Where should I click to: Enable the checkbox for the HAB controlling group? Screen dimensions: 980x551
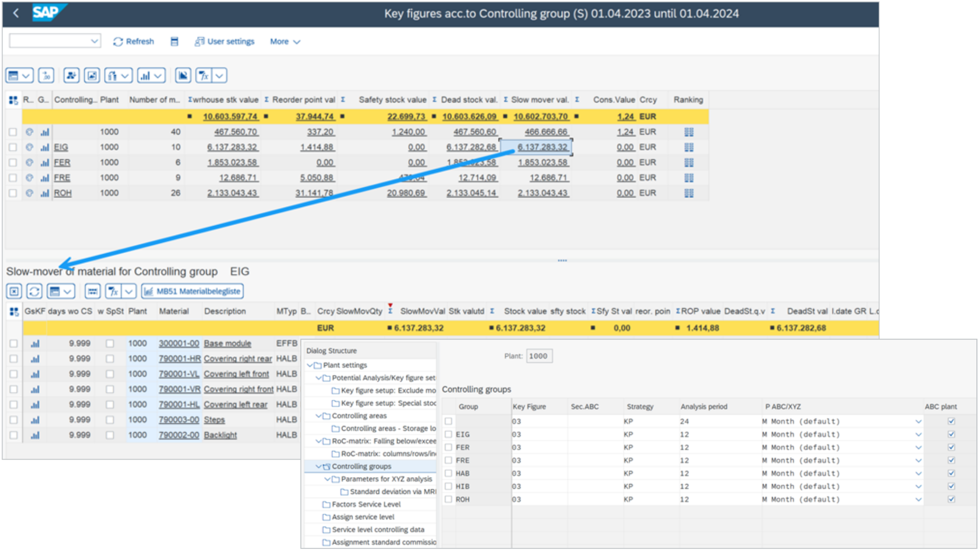tap(448, 473)
